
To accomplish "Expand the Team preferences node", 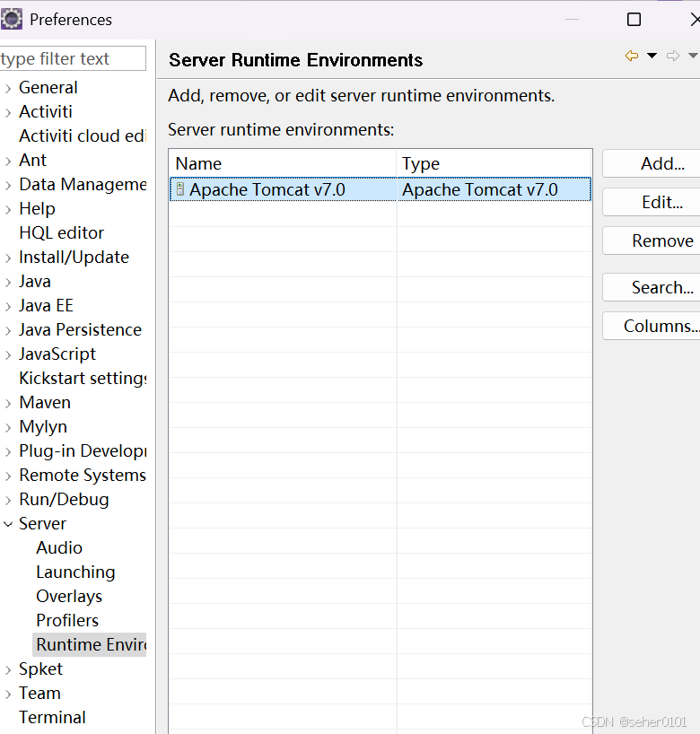I will coord(8,695).
